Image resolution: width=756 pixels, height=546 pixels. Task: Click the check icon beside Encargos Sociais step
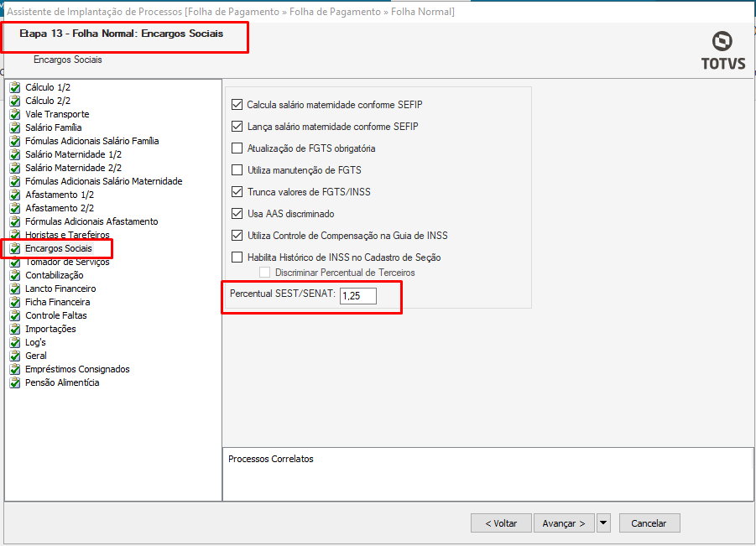point(15,248)
